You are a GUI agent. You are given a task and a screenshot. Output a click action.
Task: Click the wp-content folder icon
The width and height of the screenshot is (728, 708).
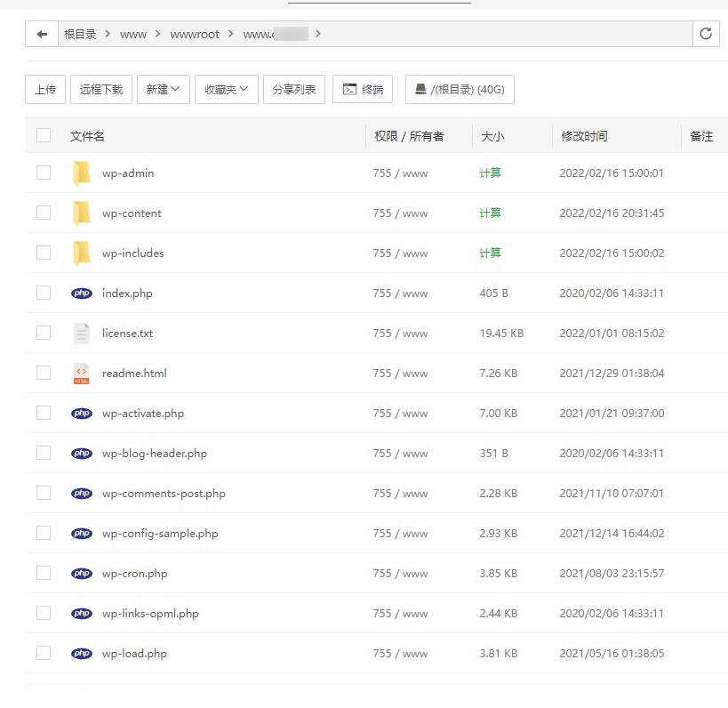click(82, 213)
